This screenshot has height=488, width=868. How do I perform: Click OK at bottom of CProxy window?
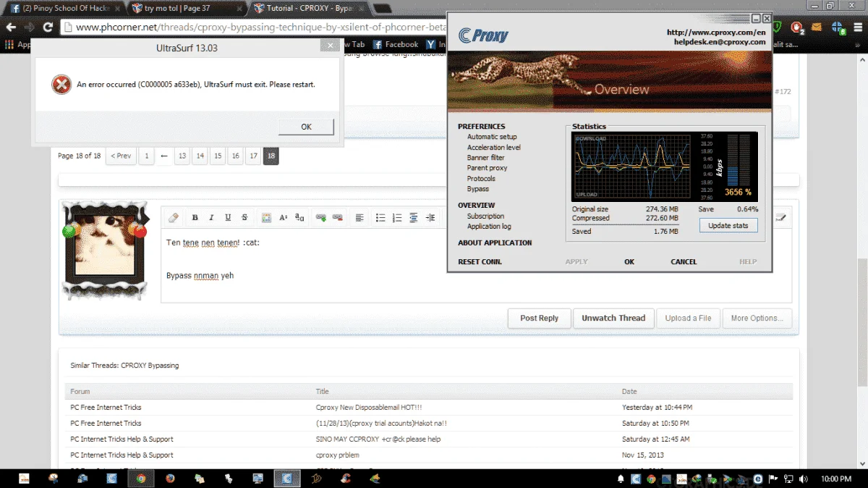[x=629, y=261]
